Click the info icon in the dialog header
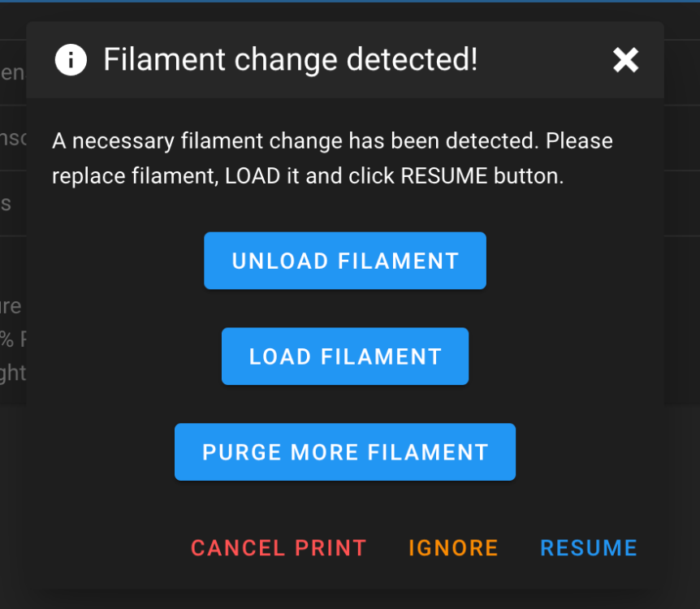This screenshot has width=700, height=609. [71, 60]
